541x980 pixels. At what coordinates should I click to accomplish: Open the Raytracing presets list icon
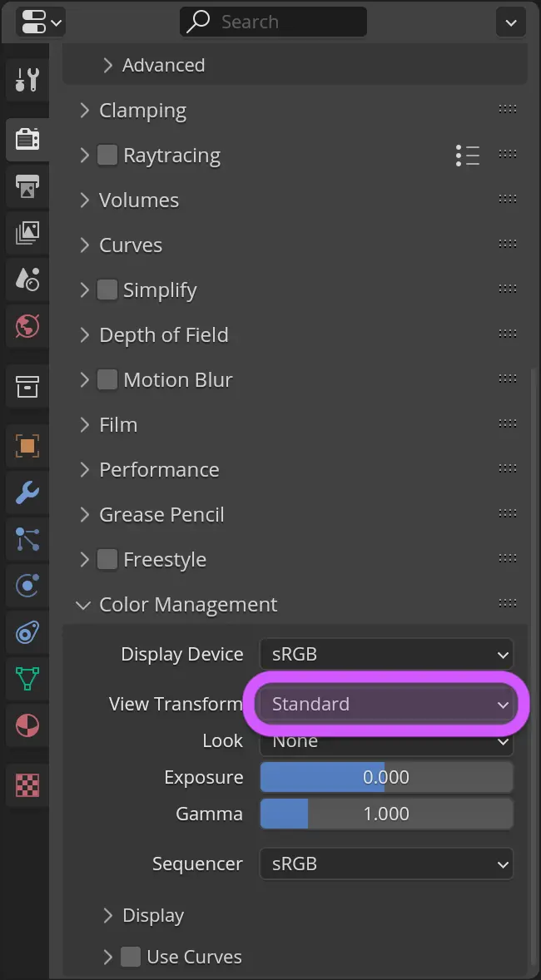[x=468, y=155]
